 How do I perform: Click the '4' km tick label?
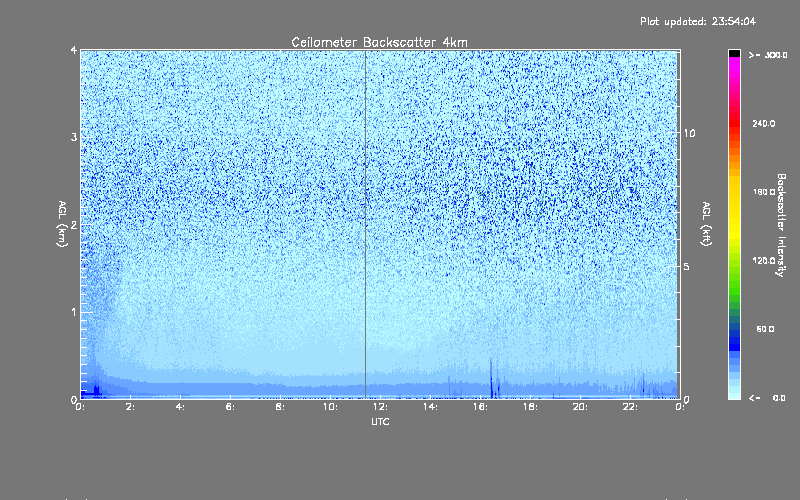coord(74,50)
